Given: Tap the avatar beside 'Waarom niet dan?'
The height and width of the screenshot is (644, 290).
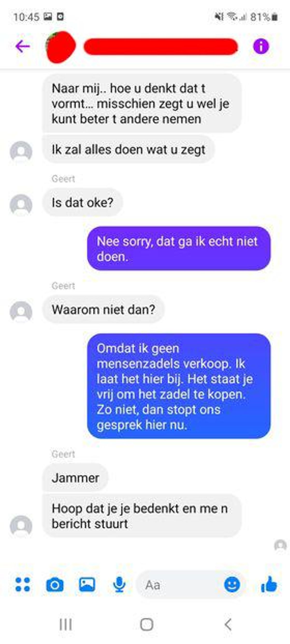Looking at the screenshot, I should click(x=21, y=312).
